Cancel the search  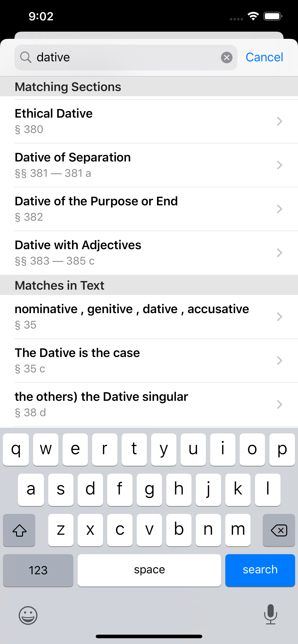coord(264,57)
